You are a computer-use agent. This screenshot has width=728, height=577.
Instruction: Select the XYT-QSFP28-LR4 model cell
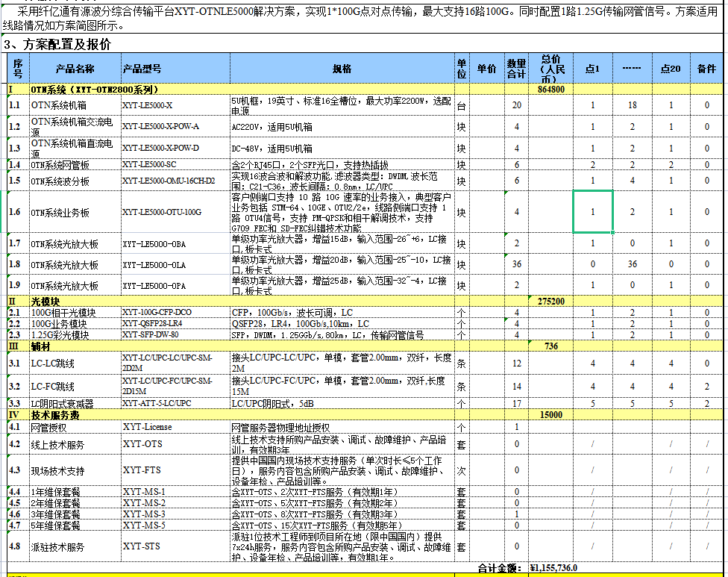pyautogui.click(x=174, y=324)
